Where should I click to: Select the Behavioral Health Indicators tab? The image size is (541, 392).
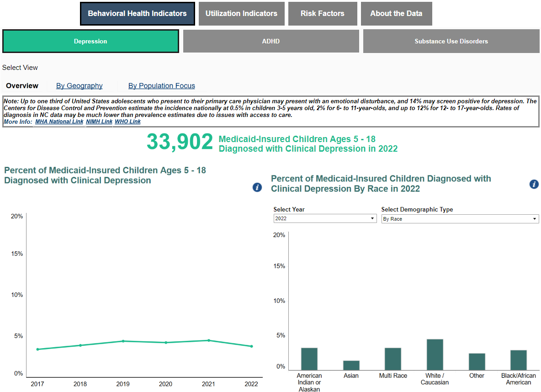(x=137, y=14)
